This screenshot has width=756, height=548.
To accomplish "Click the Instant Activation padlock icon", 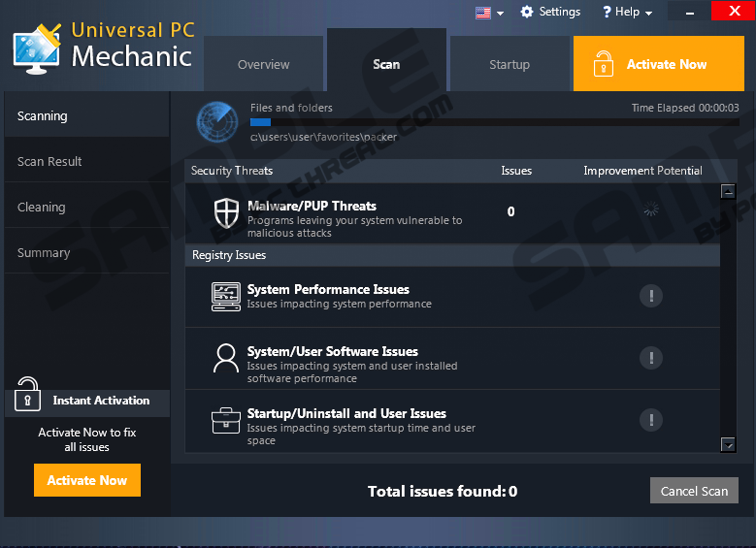I will 27,394.
